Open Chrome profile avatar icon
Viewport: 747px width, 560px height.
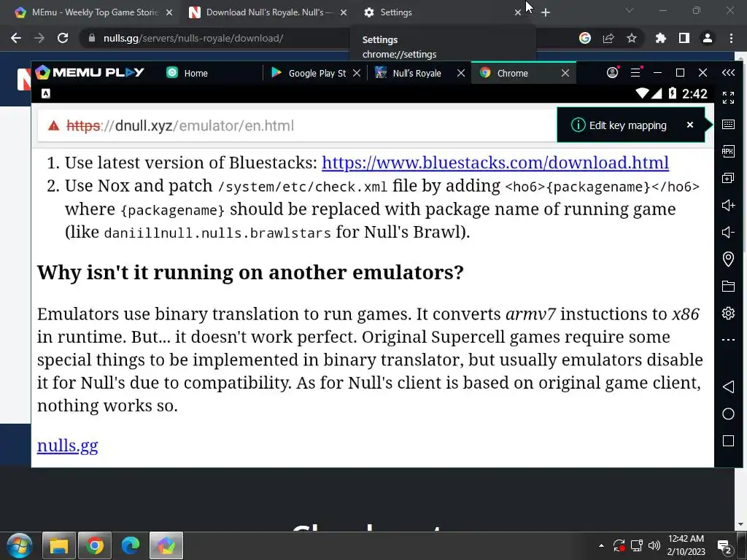pyautogui.click(x=708, y=38)
